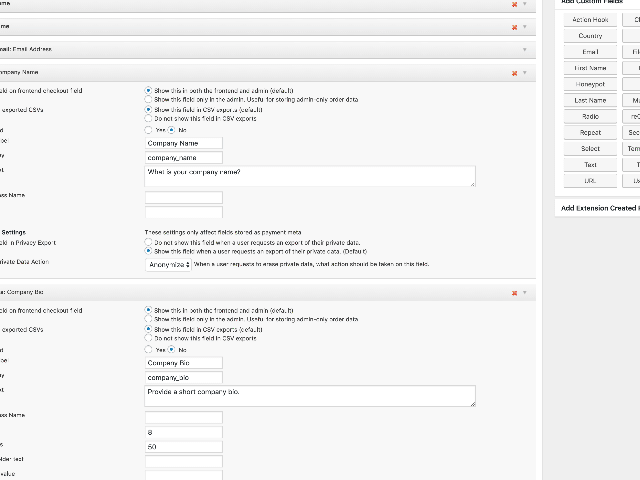
Task: Add a Repeat custom field
Action: pos(590,132)
